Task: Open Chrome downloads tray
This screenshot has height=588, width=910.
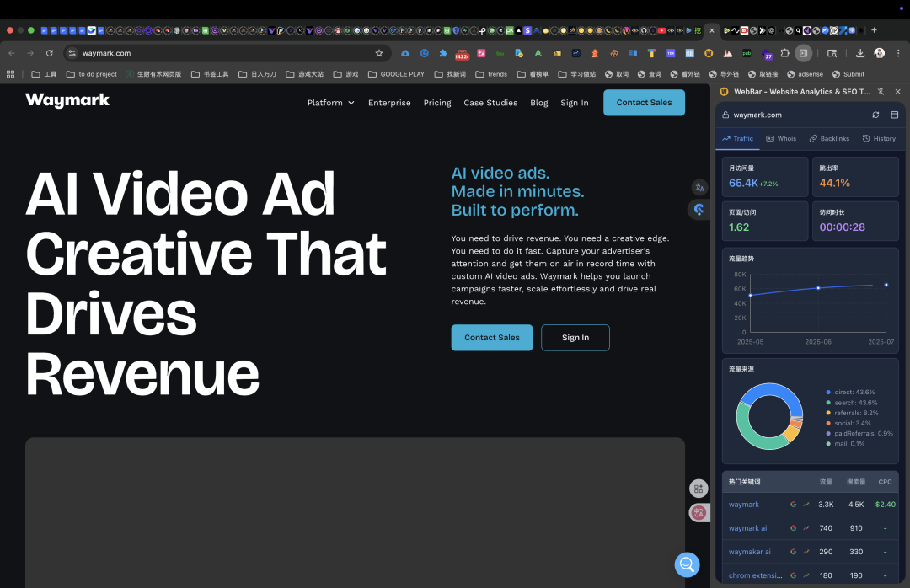Action: (x=860, y=53)
